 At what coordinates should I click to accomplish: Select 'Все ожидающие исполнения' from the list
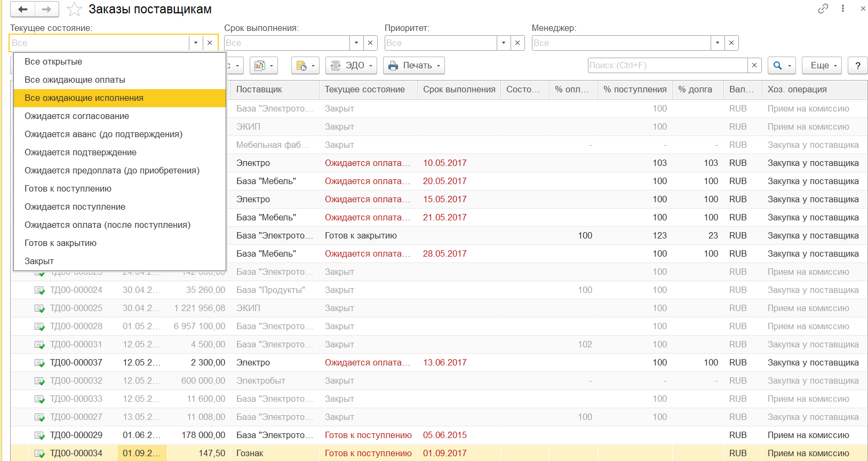coord(84,98)
